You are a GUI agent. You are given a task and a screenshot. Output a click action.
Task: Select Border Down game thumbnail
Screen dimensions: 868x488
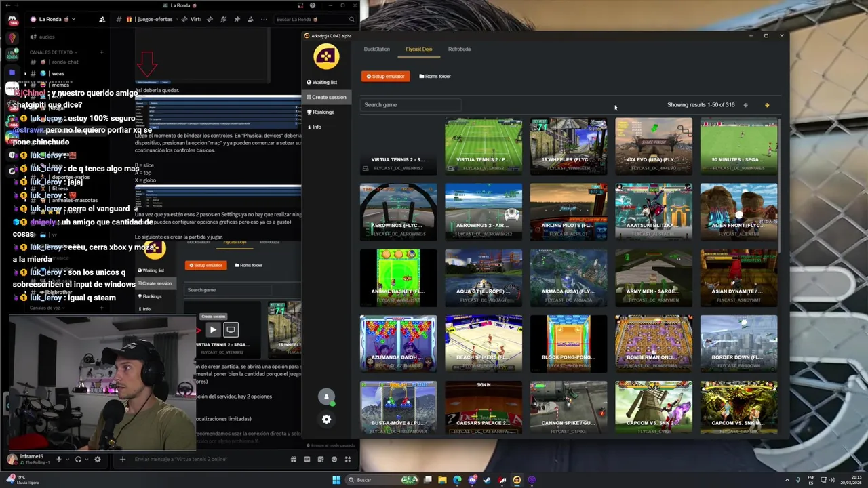coord(739,344)
